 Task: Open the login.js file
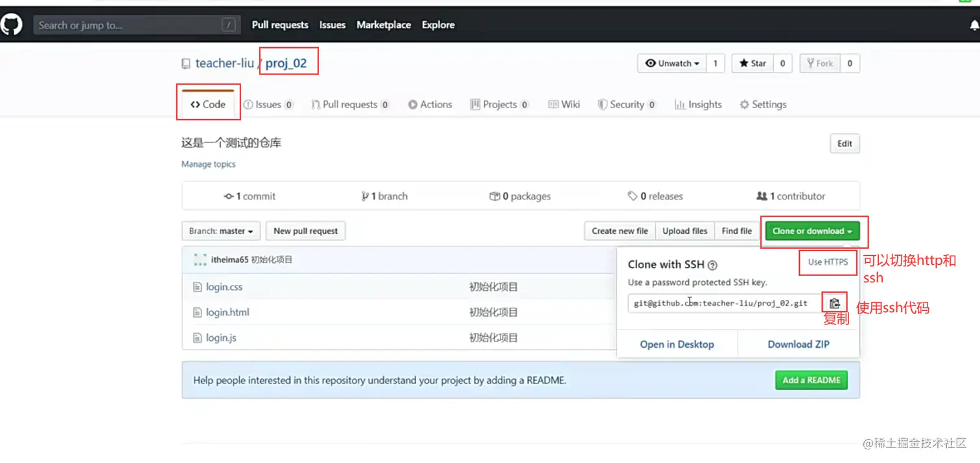(221, 337)
